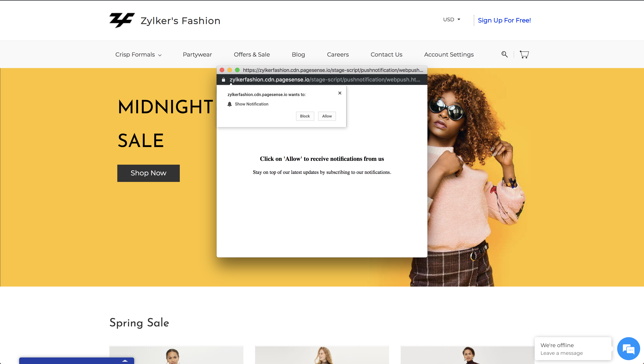Image resolution: width=644 pixels, height=364 pixels.
Task: Click the Shop Now button
Action: (x=148, y=173)
